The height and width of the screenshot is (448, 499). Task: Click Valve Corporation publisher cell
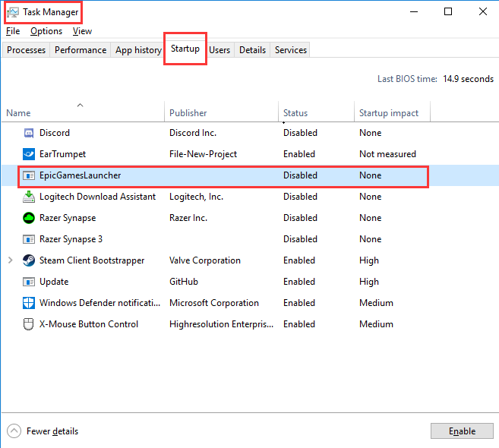[205, 260]
